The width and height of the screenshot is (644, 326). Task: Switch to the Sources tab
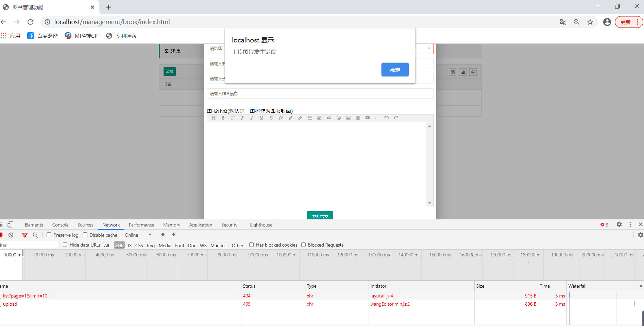pos(85,225)
